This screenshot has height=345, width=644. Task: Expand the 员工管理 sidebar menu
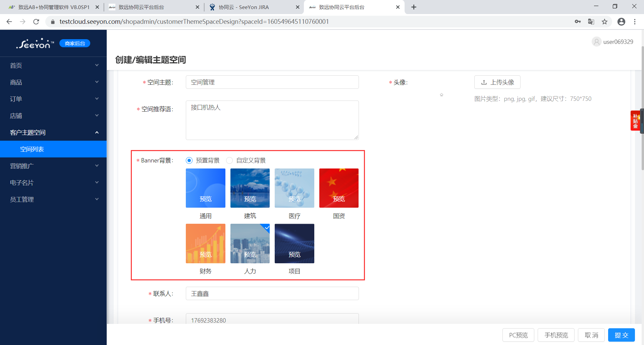coord(53,199)
